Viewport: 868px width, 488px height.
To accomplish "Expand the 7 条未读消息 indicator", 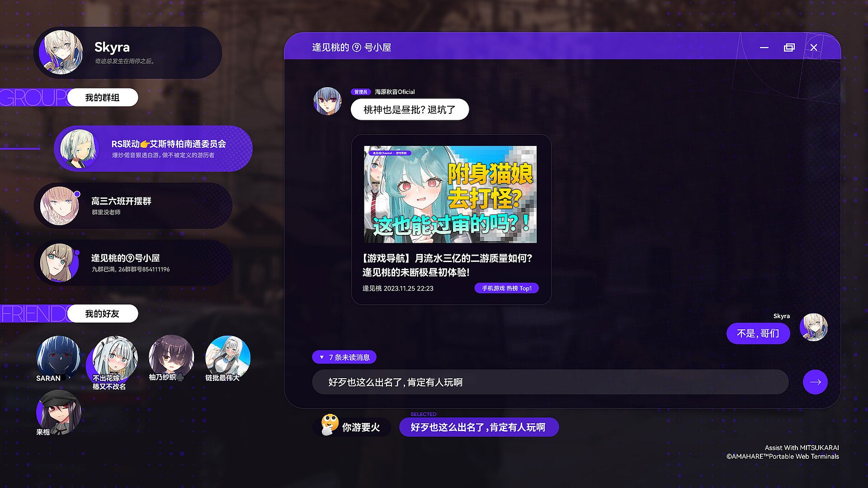I will (344, 357).
